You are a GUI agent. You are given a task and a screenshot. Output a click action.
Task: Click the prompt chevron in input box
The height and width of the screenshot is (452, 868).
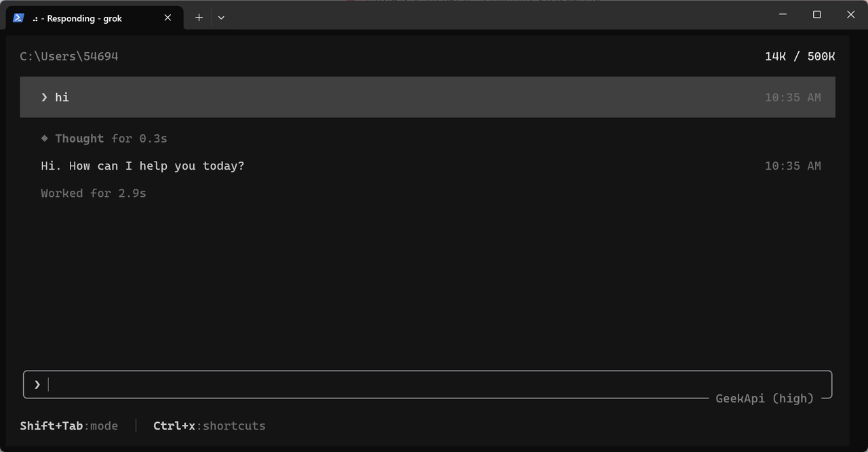coord(37,385)
